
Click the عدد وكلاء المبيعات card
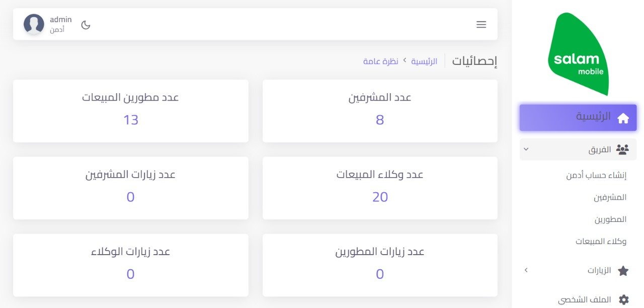tap(380, 188)
